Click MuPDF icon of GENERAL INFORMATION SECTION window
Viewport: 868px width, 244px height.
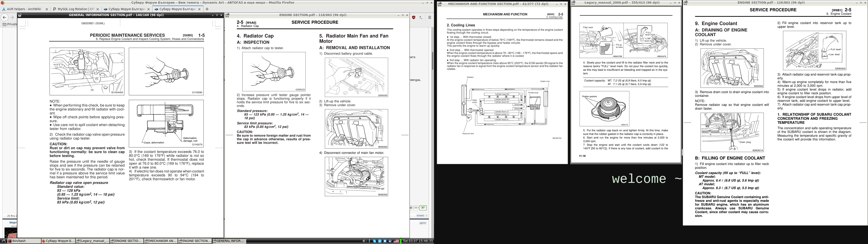pos(20,15)
